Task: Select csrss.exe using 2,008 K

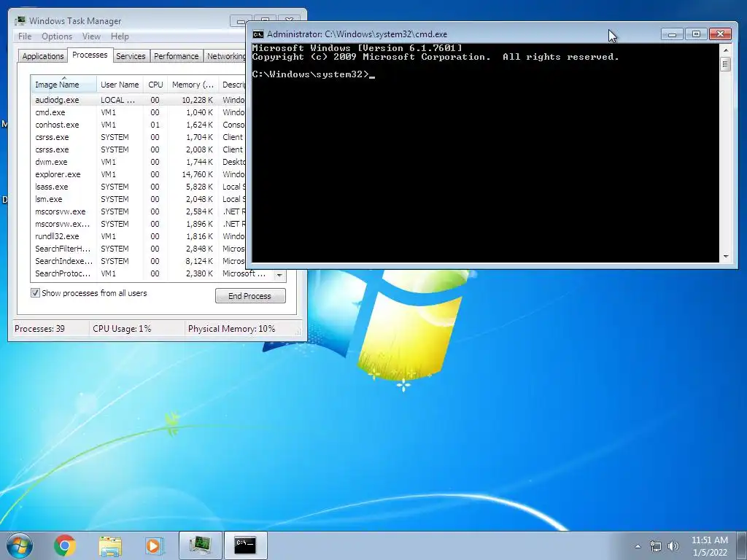Action: point(138,149)
